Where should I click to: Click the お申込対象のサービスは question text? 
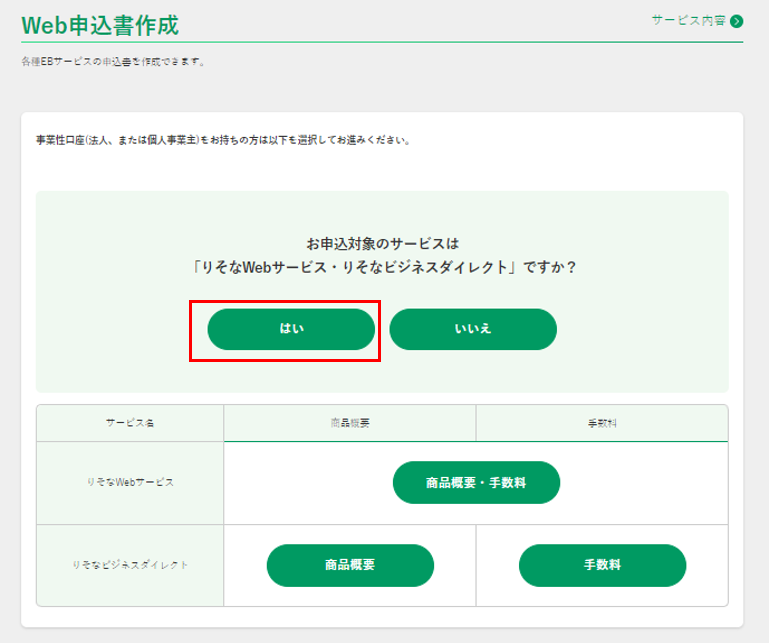tap(383, 256)
